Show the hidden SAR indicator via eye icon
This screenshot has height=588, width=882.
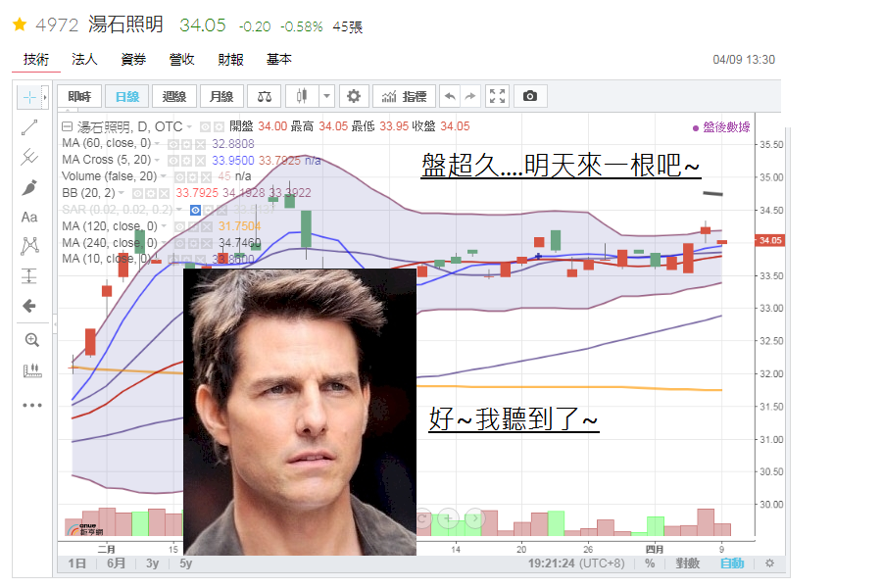pyautogui.click(x=195, y=210)
